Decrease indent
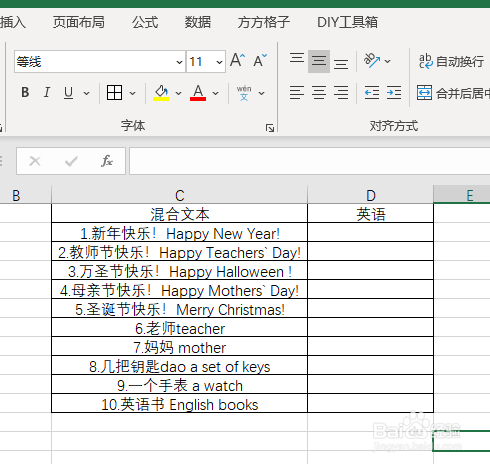Screen dimensions: 490x464 click(x=372, y=92)
